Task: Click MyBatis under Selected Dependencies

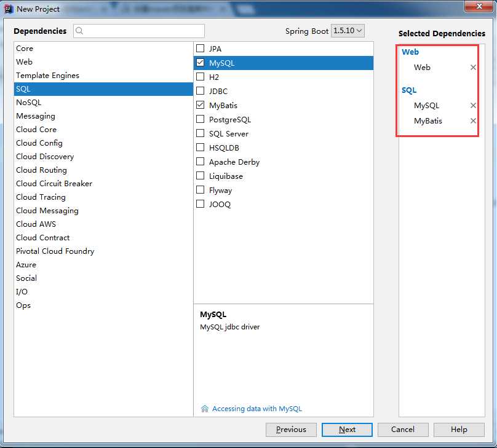Action: pyautogui.click(x=427, y=121)
